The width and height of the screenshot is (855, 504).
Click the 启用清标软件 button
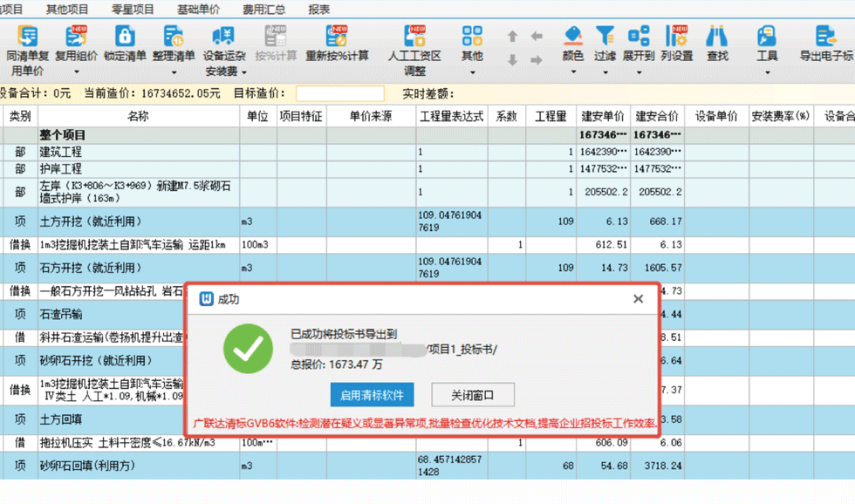tap(373, 394)
